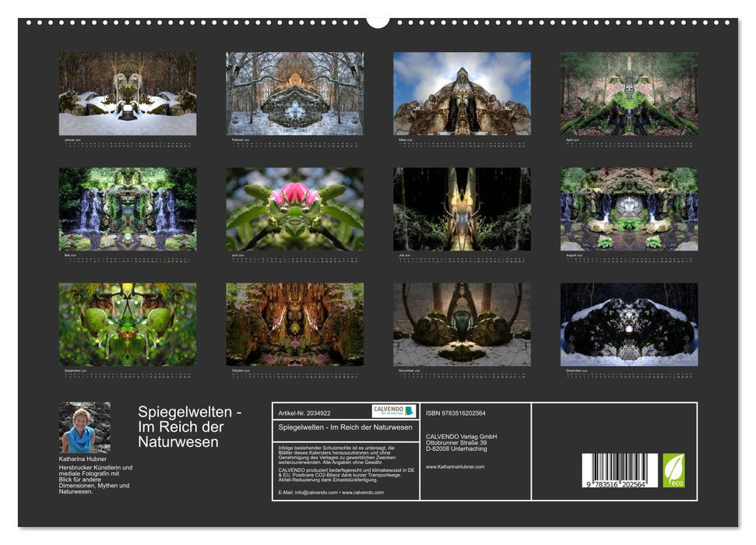Open the Dezember snowy rock thumbnail

click(x=629, y=324)
